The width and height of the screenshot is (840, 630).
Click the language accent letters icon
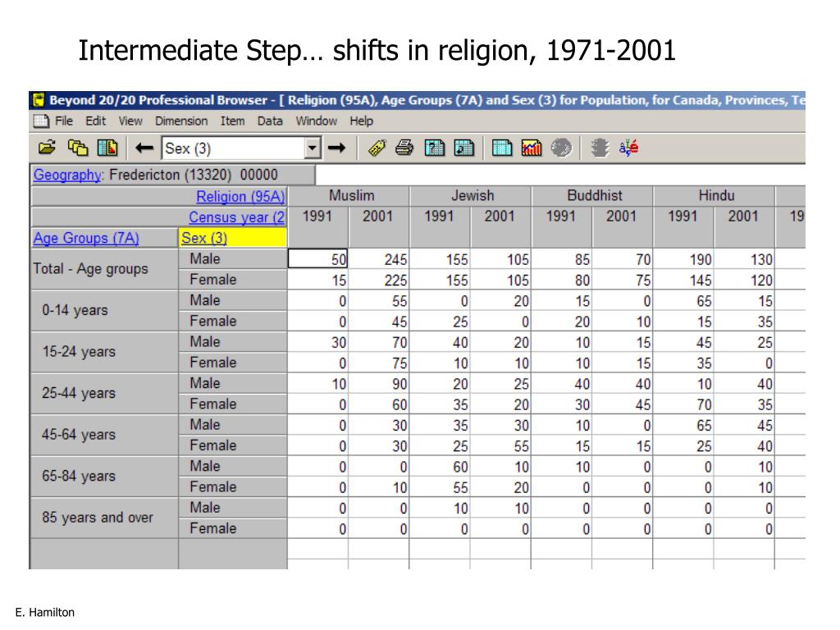coord(629,148)
